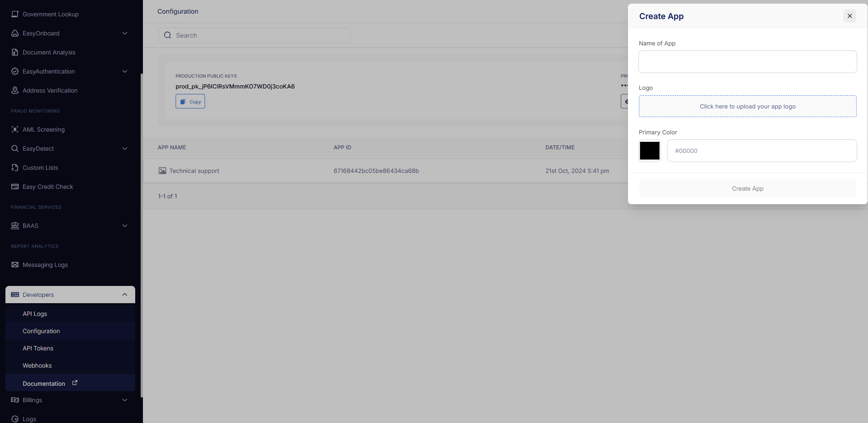Viewport: 868px width, 423px height.
Task: Expand the EasyAuthentication chevron
Action: coord(125,71)
